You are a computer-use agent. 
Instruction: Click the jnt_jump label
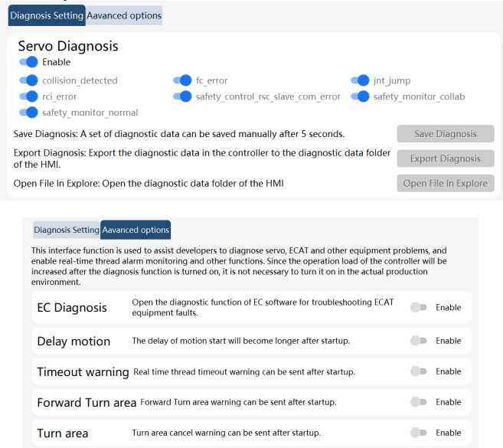point(392,80)
